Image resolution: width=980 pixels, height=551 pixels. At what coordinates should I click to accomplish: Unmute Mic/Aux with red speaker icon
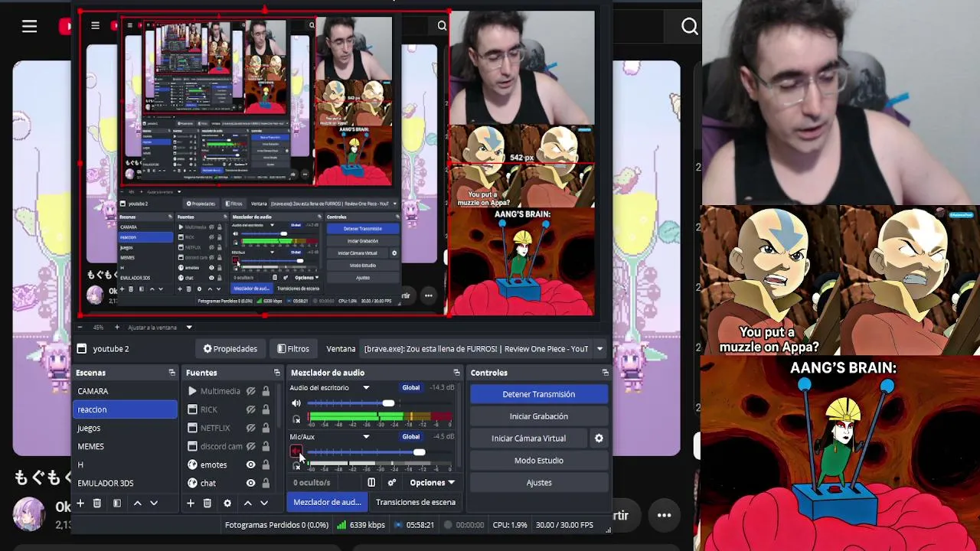tap(296, 452)
